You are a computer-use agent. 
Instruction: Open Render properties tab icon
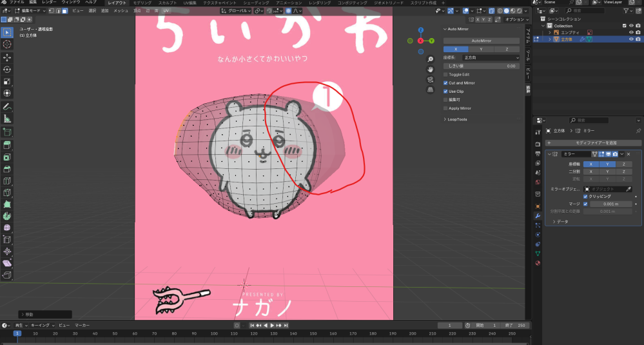[x=538, y=144]
